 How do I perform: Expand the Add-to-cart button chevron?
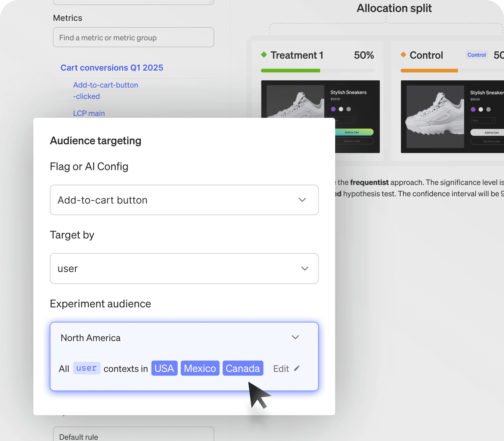[302, 200]
